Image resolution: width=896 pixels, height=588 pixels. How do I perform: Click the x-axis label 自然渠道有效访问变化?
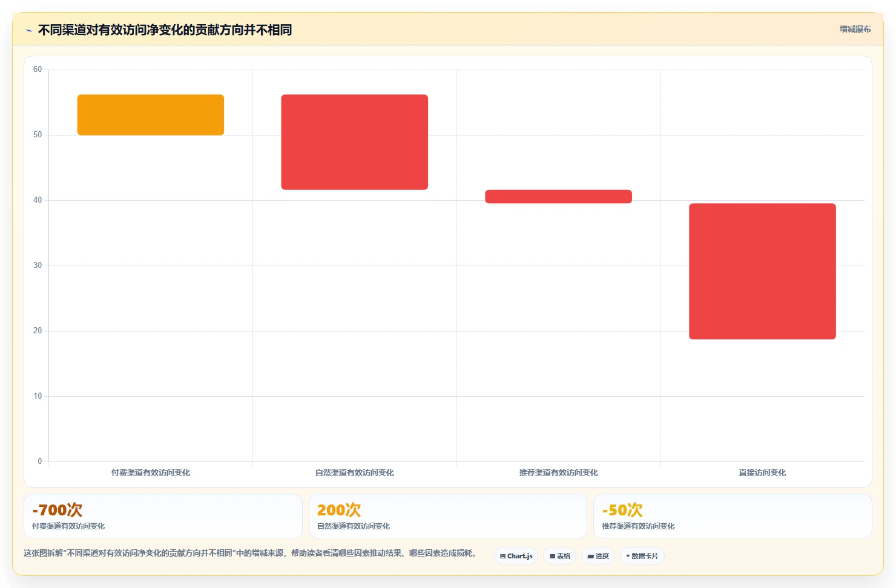tap(355, 472)
